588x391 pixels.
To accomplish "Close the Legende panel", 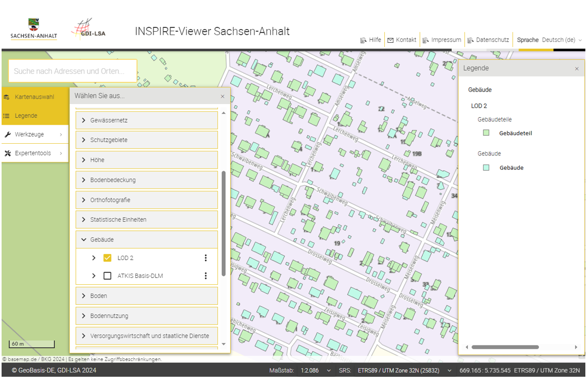I will 576,69.
